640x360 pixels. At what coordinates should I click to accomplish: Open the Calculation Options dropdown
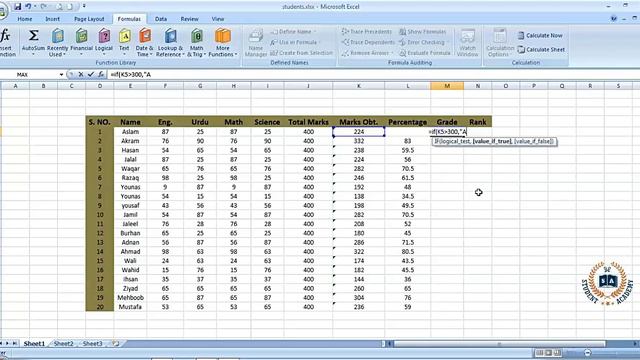(x=500, y=42)
